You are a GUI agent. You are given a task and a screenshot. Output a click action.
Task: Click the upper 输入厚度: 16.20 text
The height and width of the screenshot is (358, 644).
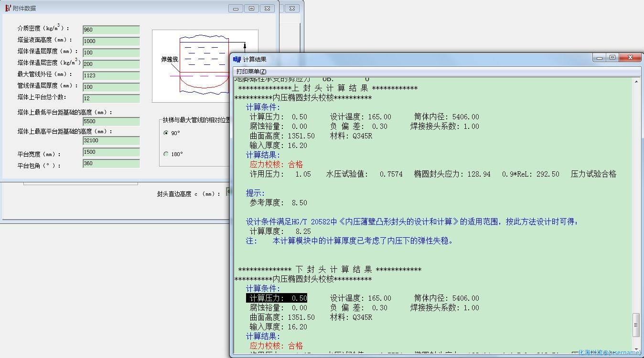278,146
